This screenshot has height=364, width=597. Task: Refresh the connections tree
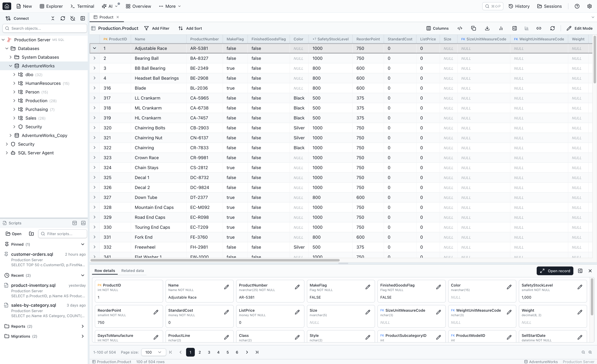pyautogui.click(x=63, y=18)
